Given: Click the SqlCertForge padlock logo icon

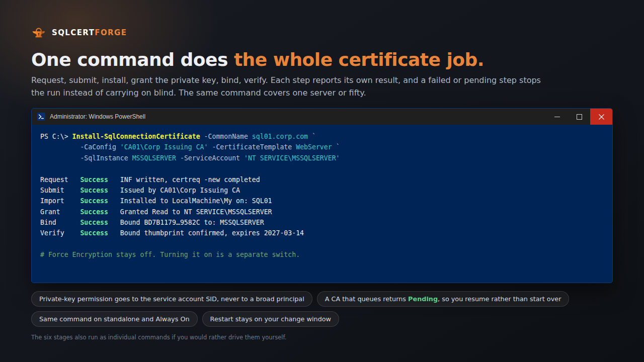Looking at the screenshot, I should coord(39,33).
